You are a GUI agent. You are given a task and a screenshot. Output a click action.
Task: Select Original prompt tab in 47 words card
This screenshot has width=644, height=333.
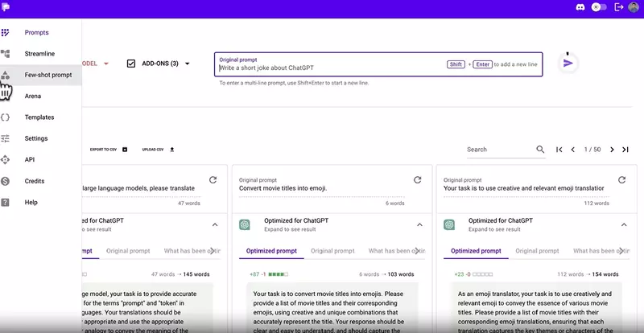[128, 251]
